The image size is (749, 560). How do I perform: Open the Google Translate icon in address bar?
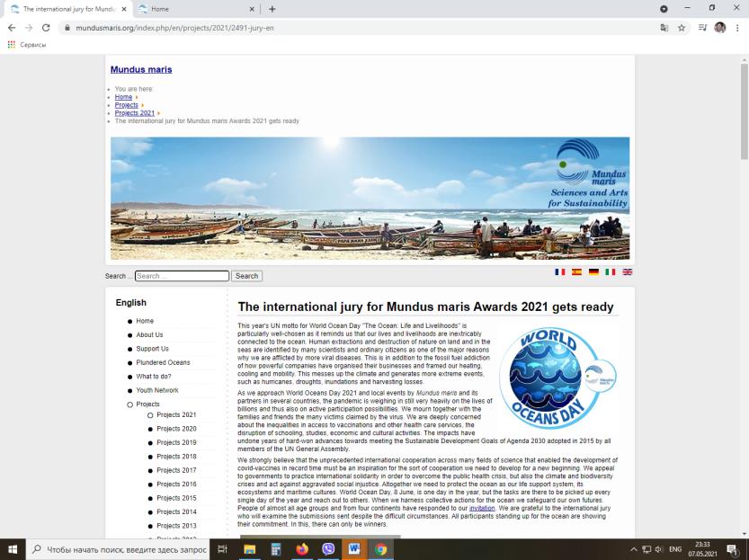tap(664, 28)
